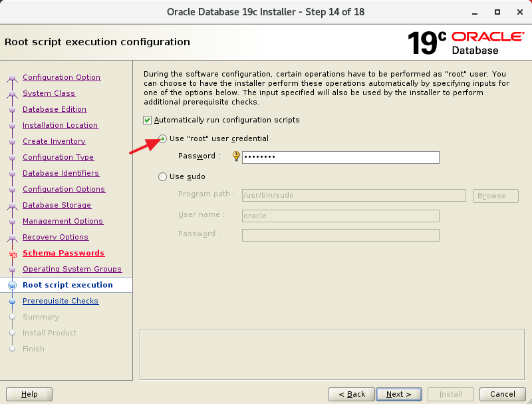
Task: Close the installer window
Action: tap(520, 12)
